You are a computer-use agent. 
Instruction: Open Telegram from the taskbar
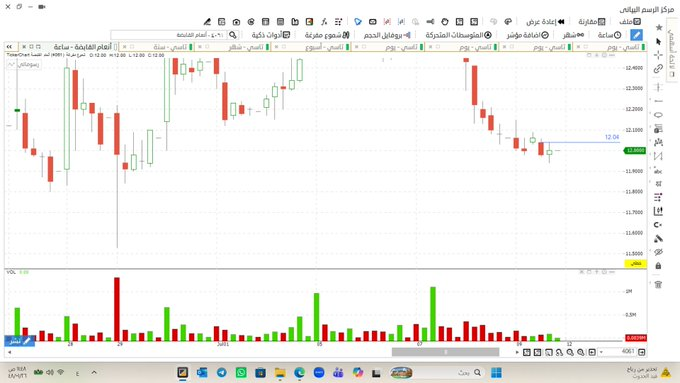pos(222,373)
